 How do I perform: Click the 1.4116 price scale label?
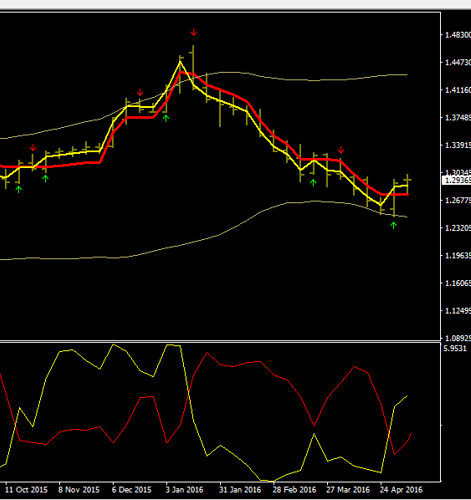tap(458, 90)
